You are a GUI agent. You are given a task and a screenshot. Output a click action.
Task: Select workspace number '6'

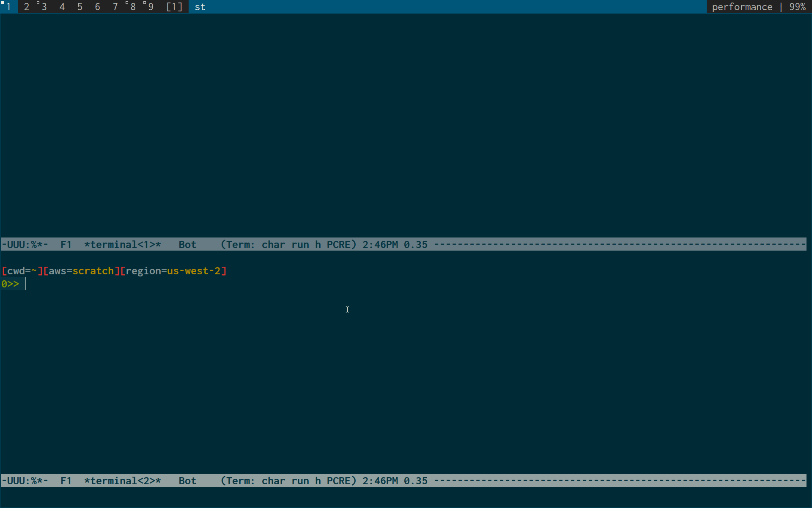96,6
